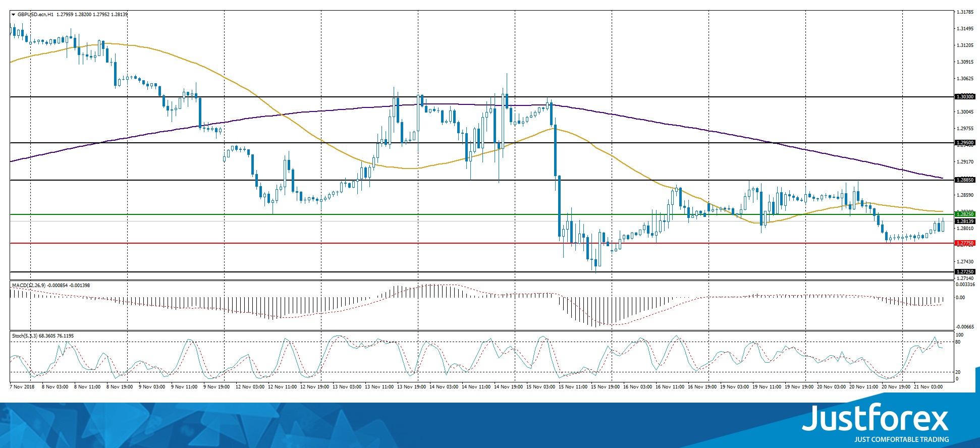980x448 pixels.
Task: Click the 14 Nov 19:00 time label
Action: pyautogui.click(x=508, y=387)
